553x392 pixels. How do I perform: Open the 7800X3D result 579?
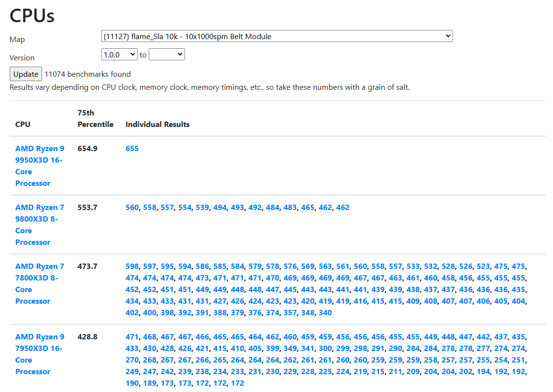click(255, 266)
